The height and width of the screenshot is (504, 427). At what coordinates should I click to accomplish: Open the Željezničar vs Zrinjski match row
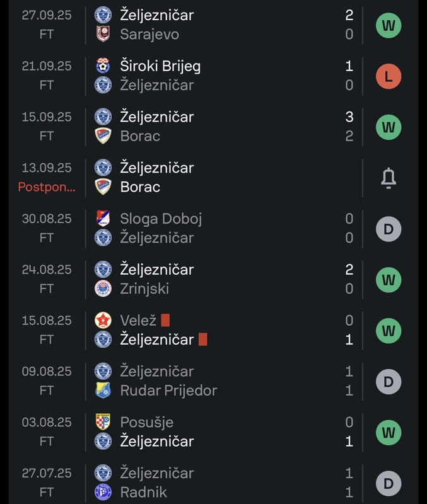coord(221,279)
